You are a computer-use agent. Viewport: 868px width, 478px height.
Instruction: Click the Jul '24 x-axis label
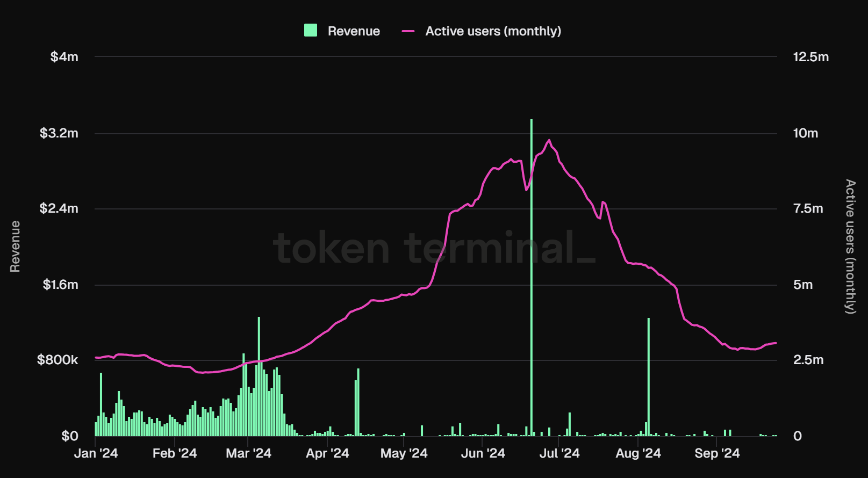click(559, 453)
